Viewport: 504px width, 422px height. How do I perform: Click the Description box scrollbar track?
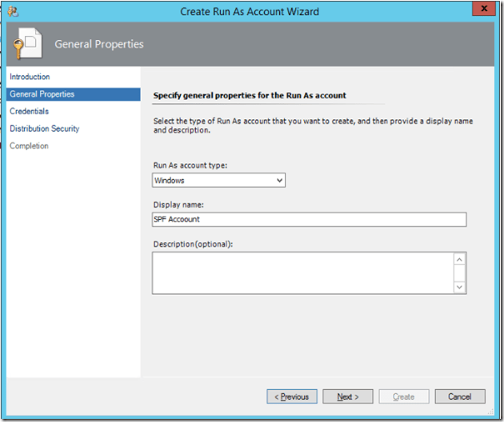459,273
